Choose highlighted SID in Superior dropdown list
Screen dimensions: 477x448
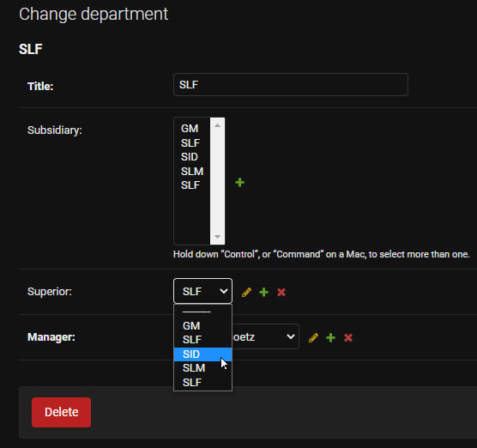point(202,354)
